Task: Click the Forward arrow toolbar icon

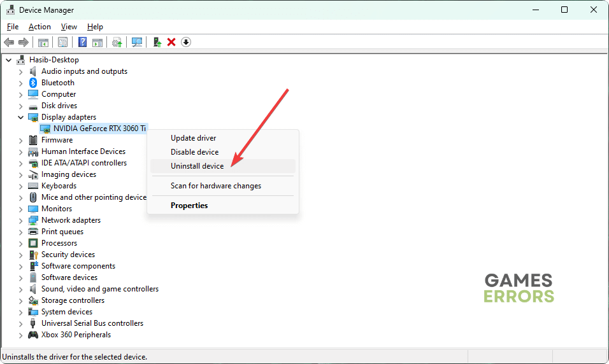Action: [24, 42]
